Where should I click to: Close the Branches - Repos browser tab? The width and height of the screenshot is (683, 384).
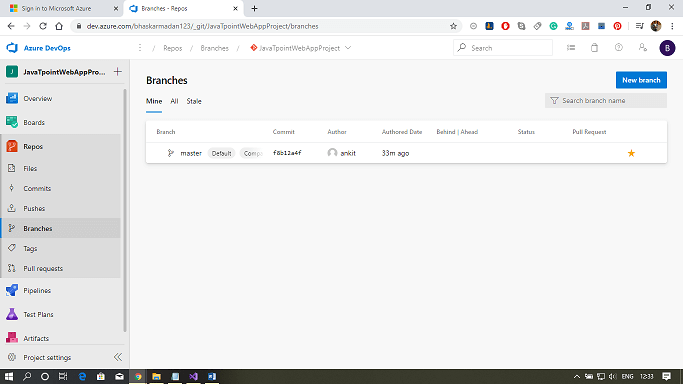coord(235,8)
